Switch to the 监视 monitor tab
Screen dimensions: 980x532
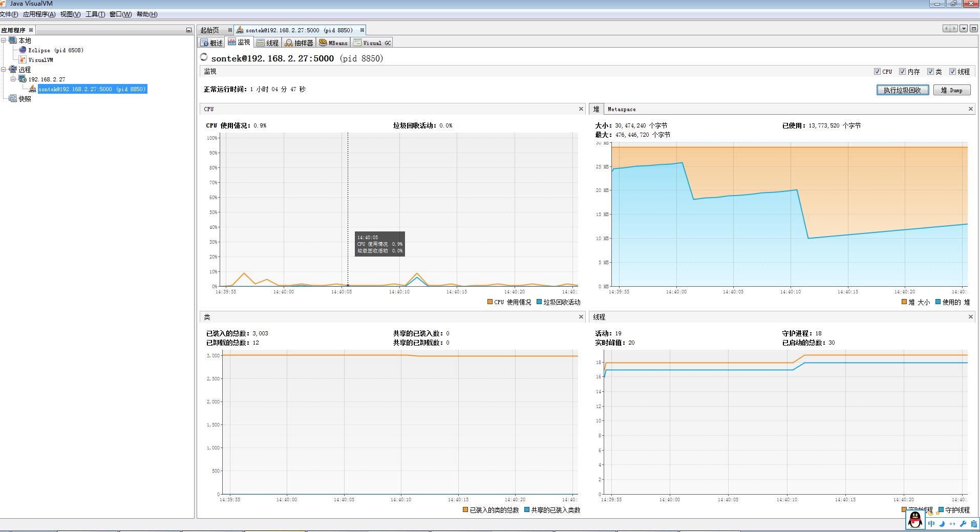pos(239,42)
